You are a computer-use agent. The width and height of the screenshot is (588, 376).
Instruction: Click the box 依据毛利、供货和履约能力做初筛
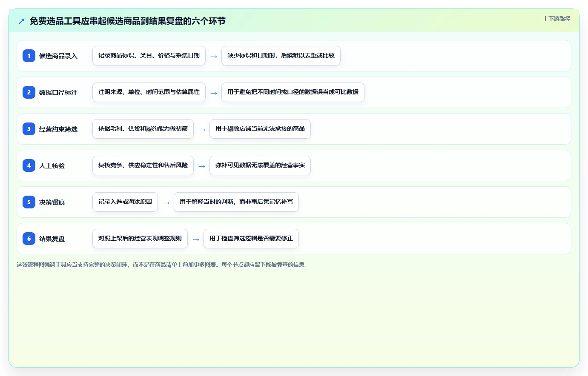143,129
